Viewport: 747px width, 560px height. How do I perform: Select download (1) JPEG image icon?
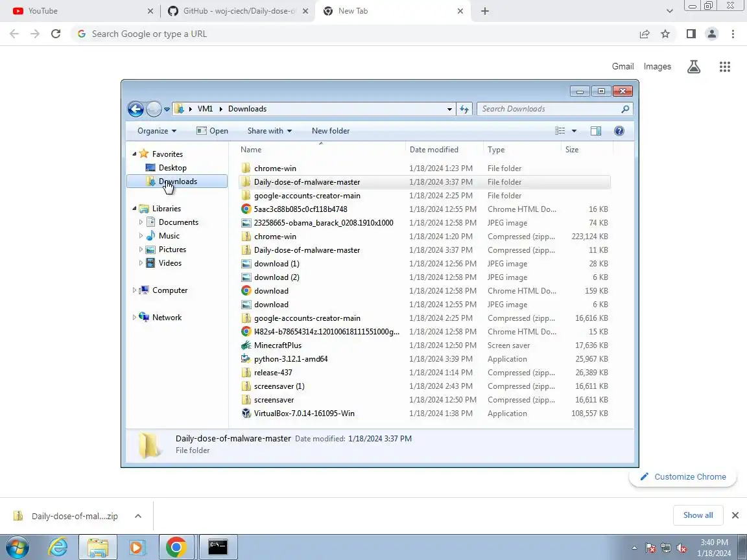(246, 264)
